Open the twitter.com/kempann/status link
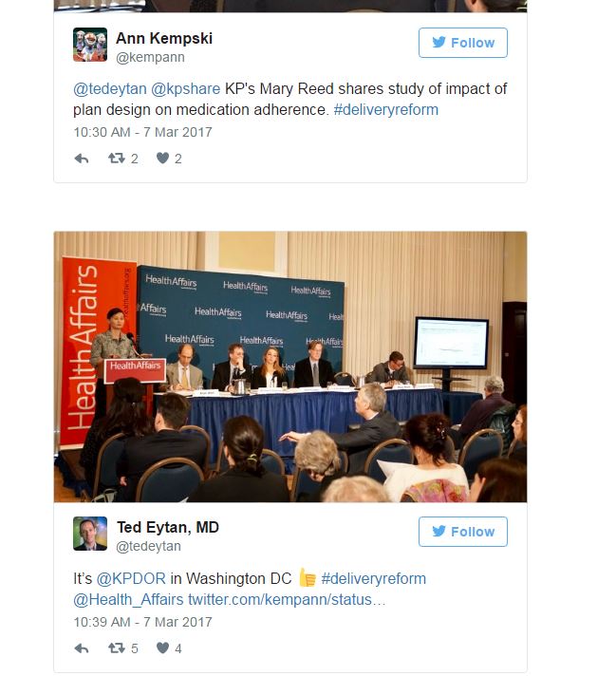 tap(287, 600)
